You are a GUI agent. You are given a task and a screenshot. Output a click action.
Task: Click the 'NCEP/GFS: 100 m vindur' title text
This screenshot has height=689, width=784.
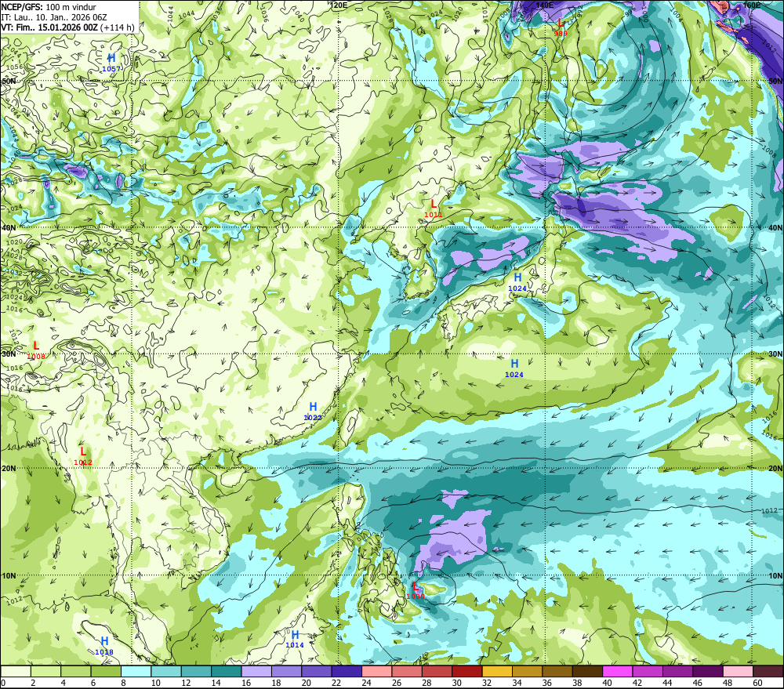[49, 7]
